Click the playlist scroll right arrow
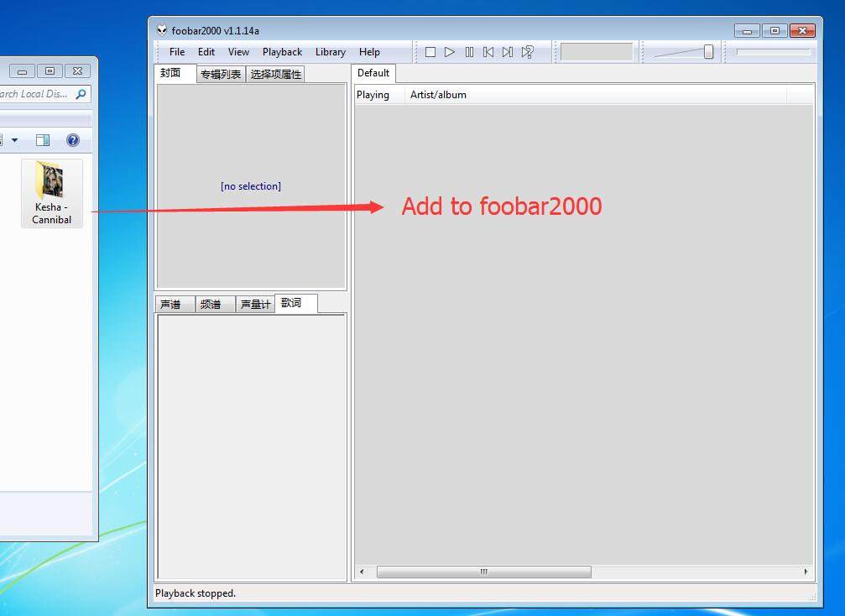This screenshot has width=845, height=616. pyautogui.click(x=806, y=572)
